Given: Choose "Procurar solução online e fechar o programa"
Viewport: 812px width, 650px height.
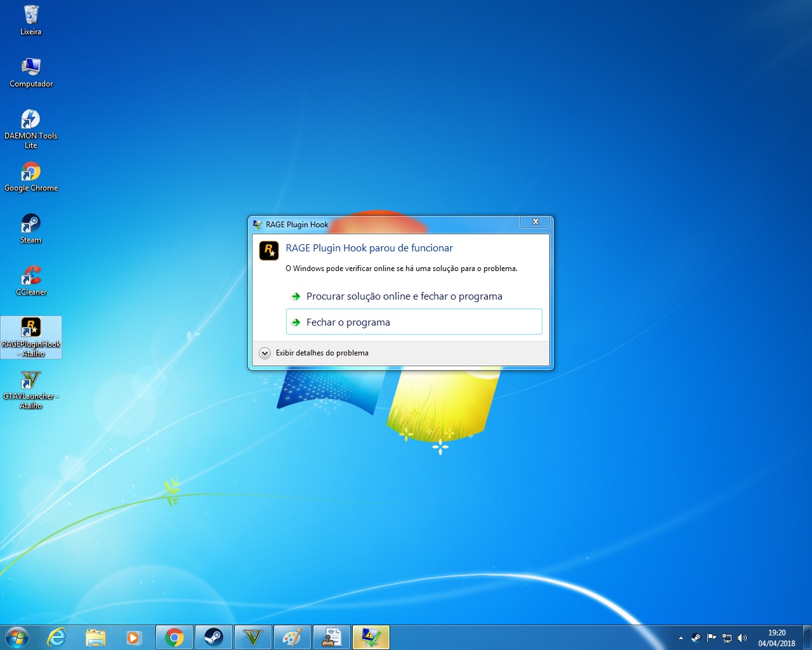Looking at the screenshot, I should pos(404,296).
